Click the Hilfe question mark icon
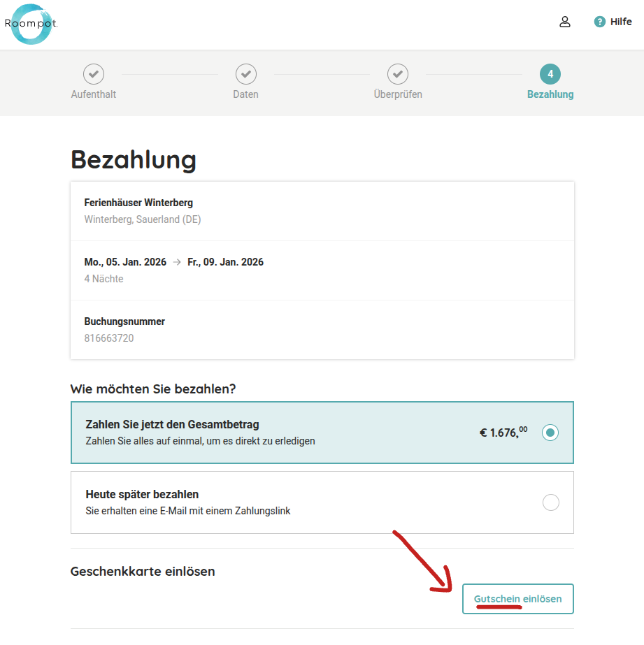 (599, 22)
